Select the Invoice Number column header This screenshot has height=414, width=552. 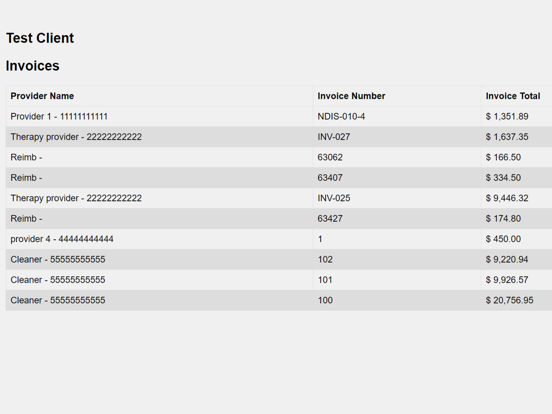(x=351, y=96)
